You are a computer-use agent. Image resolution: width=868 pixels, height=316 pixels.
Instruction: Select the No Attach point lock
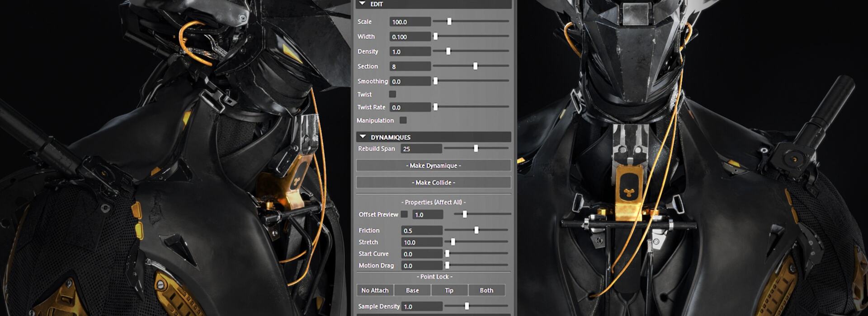[375, 290]
